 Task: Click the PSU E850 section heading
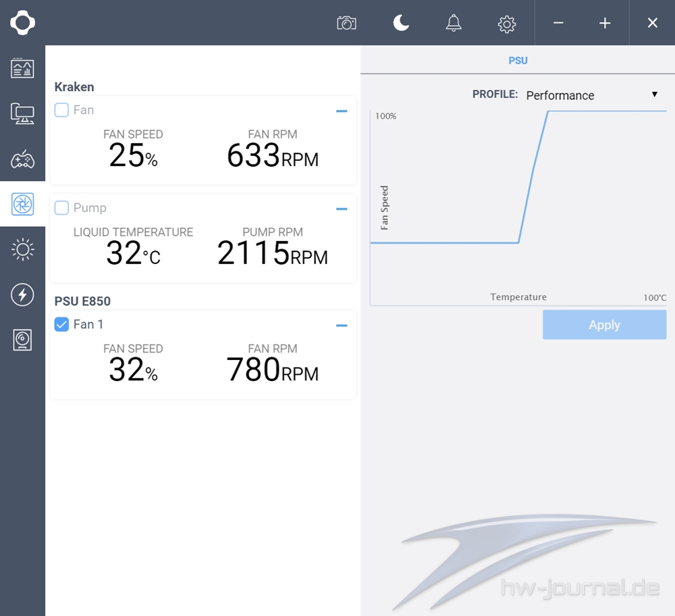coord(82,301)
